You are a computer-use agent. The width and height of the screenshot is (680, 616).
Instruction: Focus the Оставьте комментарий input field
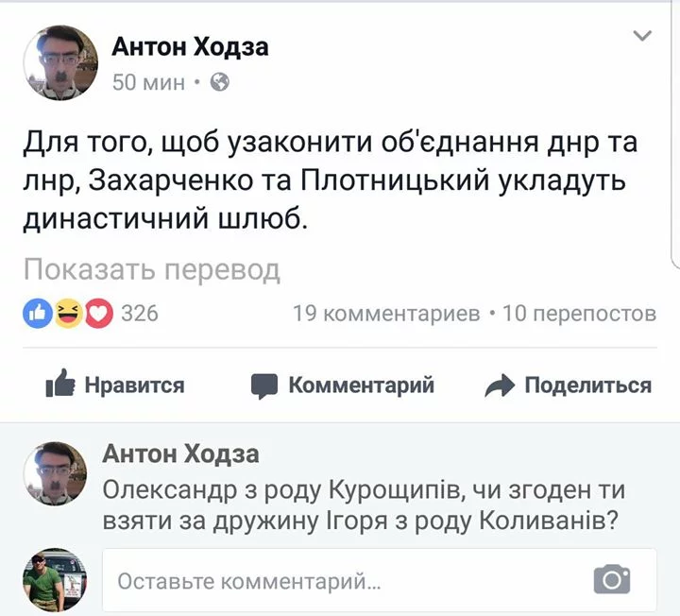point(349,580)
